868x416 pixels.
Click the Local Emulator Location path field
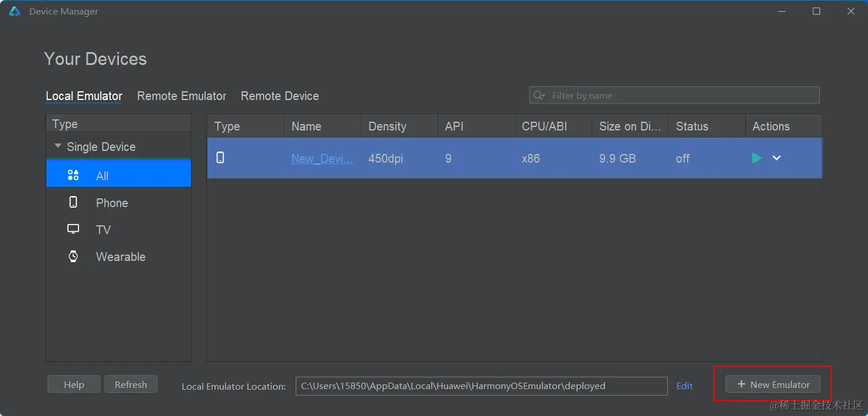[481, 386]
